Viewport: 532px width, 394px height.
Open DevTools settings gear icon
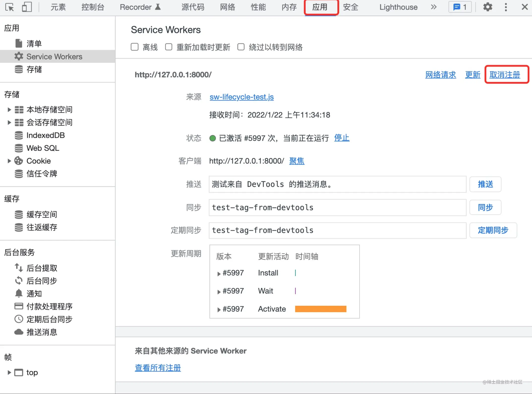pos(488,7)
